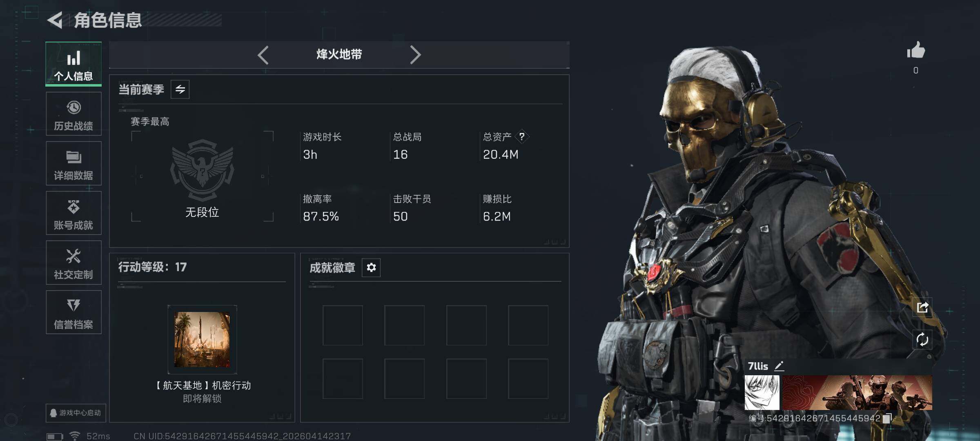
Task: Edit the nickname 7llis with pencil icon
Action: click(779, 366)
